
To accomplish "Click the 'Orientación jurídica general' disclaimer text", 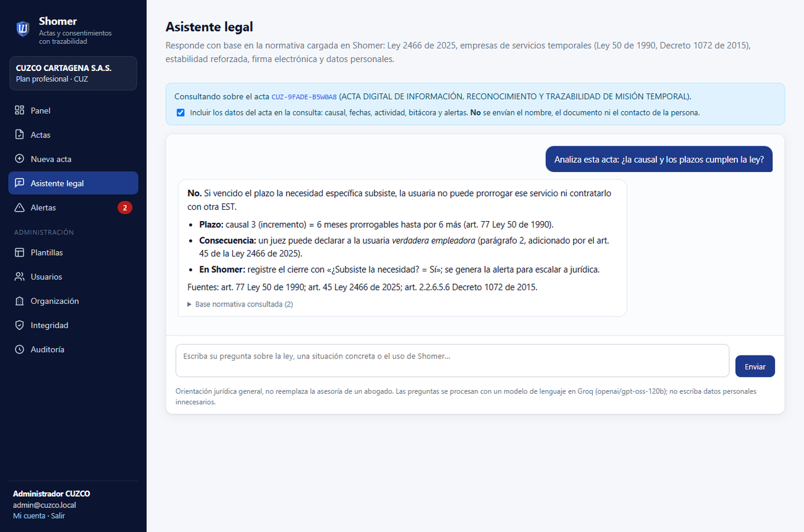I will click(x=466, y=396).
